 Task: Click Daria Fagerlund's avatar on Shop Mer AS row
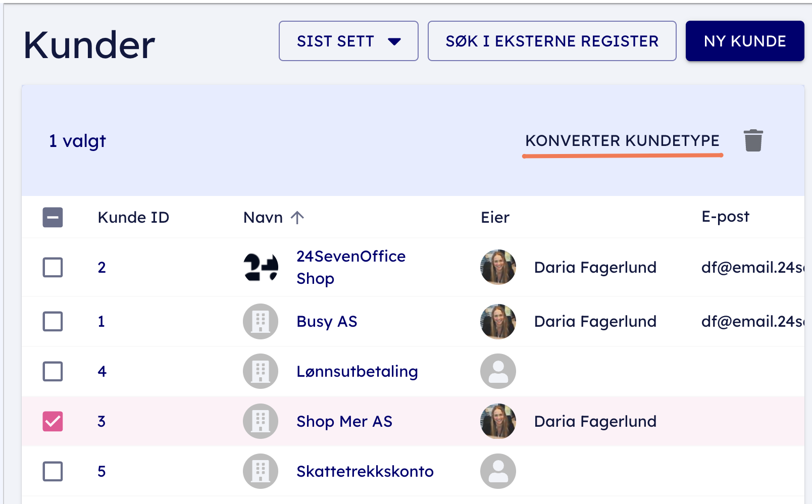coord(498,421)
